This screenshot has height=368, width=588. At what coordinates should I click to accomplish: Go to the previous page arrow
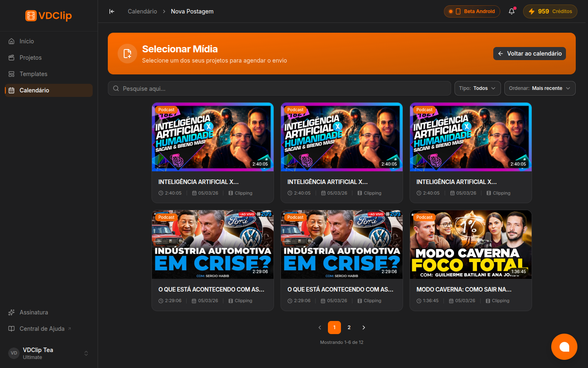[x=320, y=328]
